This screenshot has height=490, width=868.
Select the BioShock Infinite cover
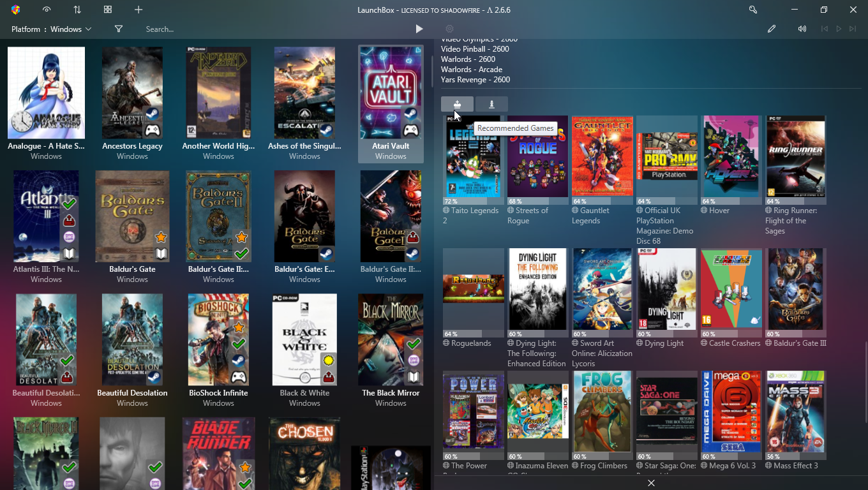coord(218,340)
